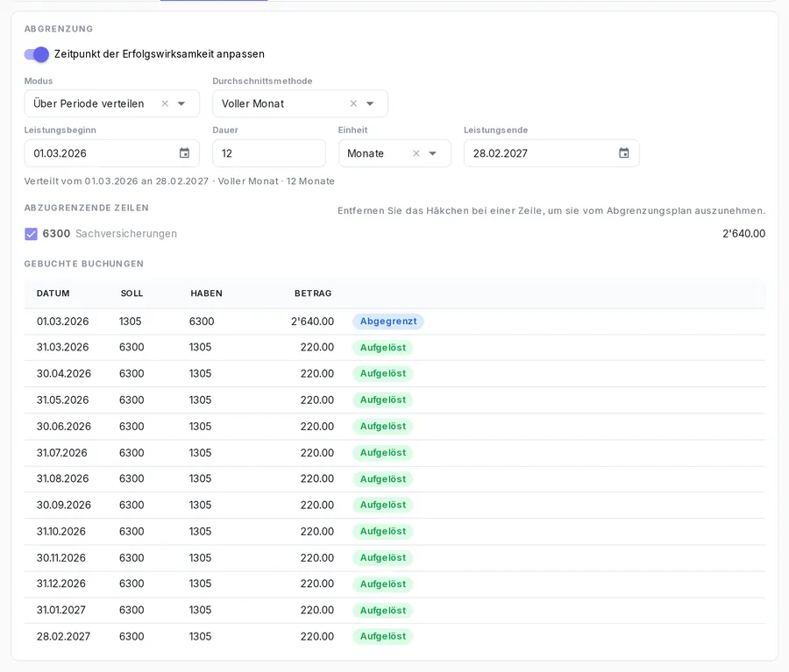Click the Dauer input field
This screenshot has width=789, height=672.
click(269, 153)
